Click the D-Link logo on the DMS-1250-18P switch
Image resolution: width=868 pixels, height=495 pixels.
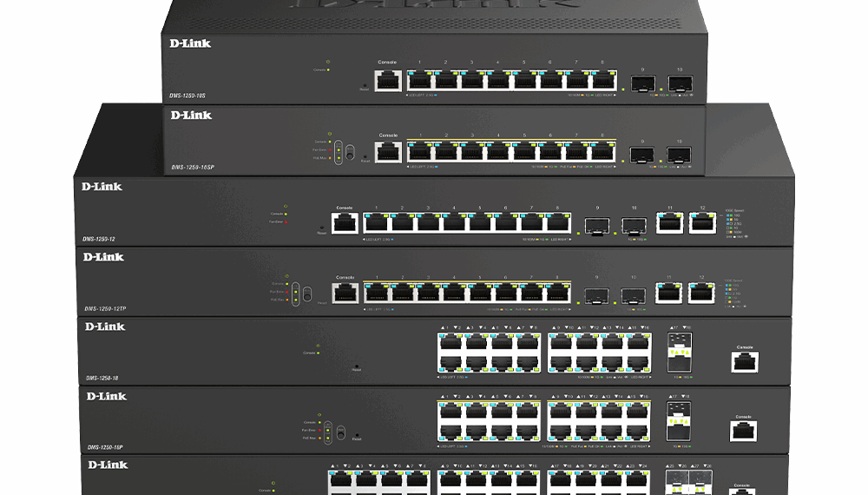107,397
